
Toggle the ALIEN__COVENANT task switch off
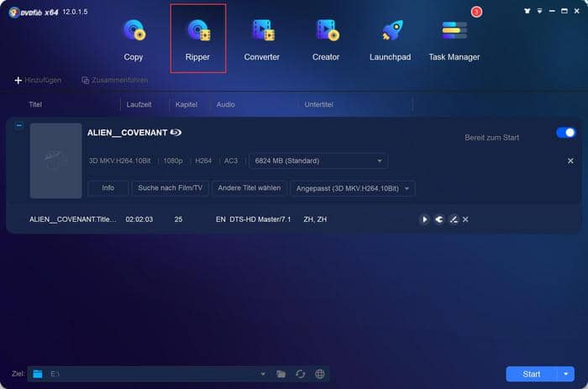565,133
